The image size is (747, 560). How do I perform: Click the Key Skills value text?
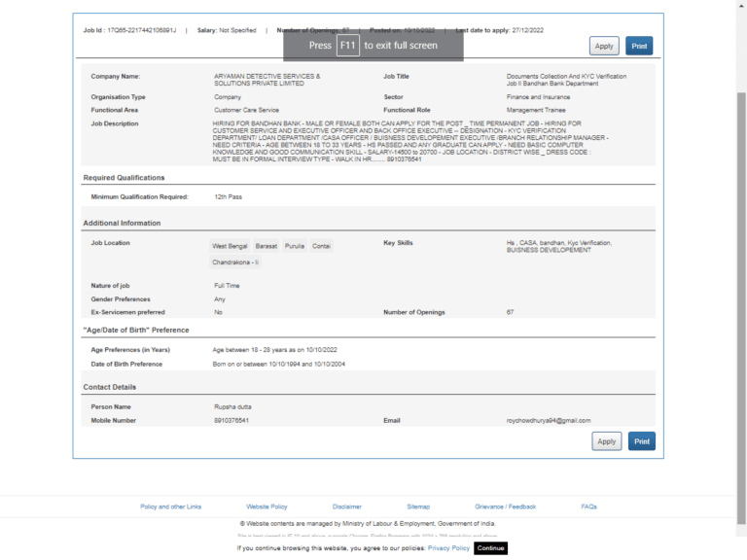tap(559, 246)
